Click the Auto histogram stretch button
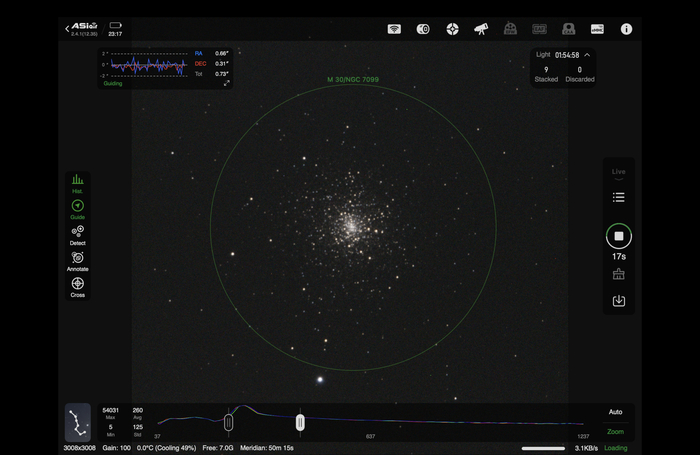 click(x=615, y=412)
